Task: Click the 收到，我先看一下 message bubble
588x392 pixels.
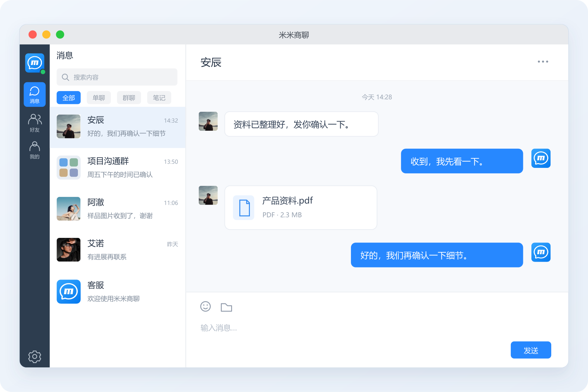Action: 462,161
